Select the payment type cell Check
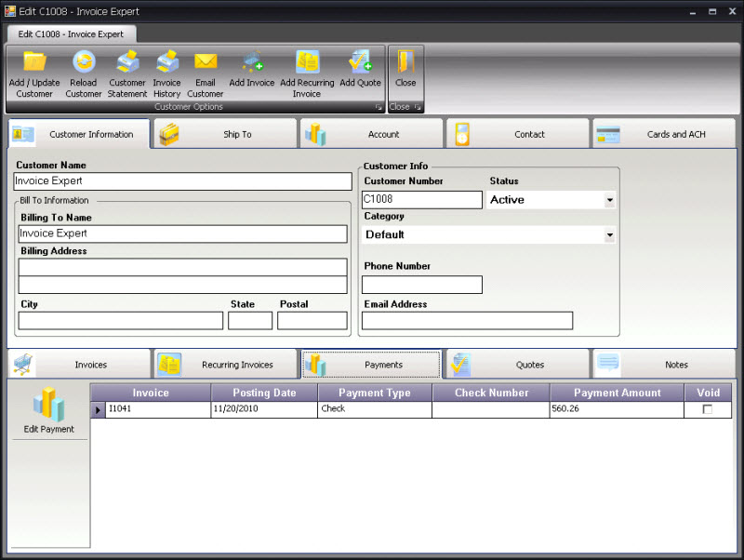This screenshot has width=744, height=560. click(375, 409)
